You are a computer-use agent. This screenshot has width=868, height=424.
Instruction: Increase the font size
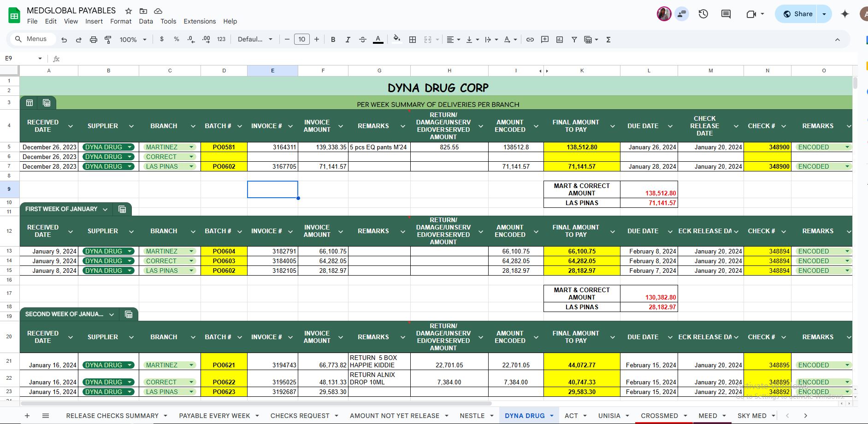(x=317, y=40)
